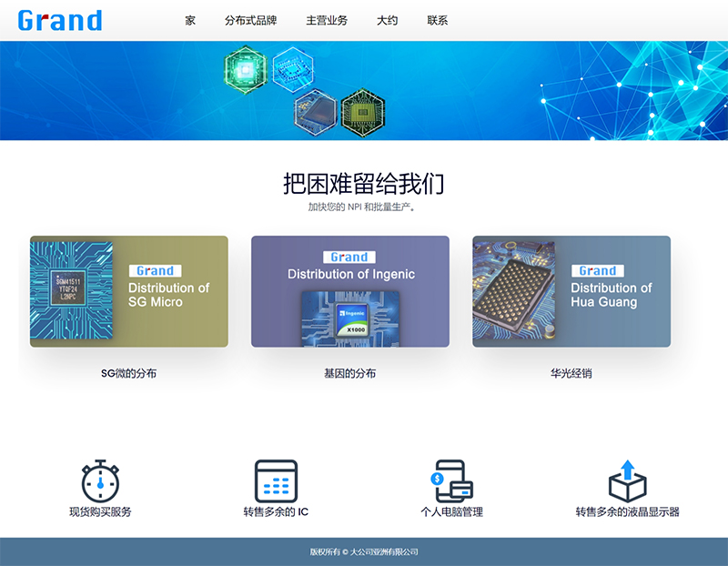Click the stopwatch icon for spot purchasing
Viewport: 728px width, 566px height.
click(x=100, y=481)
